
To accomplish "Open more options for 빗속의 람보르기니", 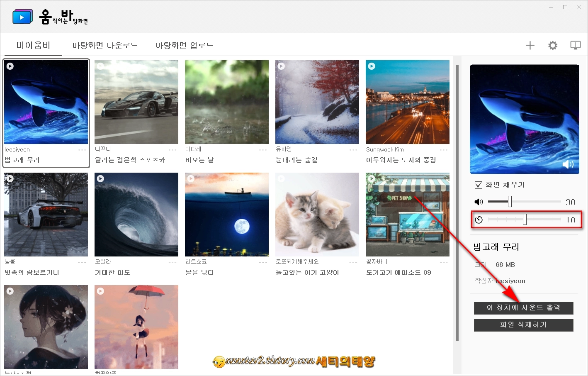I will pyautogui.click(x=82, y=262).
